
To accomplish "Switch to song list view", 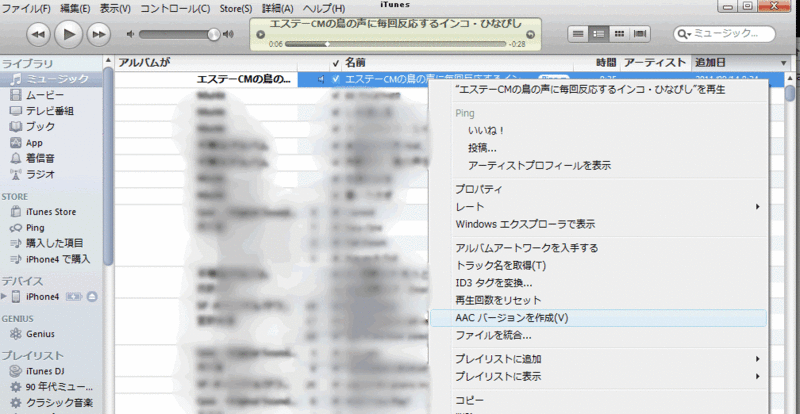I will [578, 34].
